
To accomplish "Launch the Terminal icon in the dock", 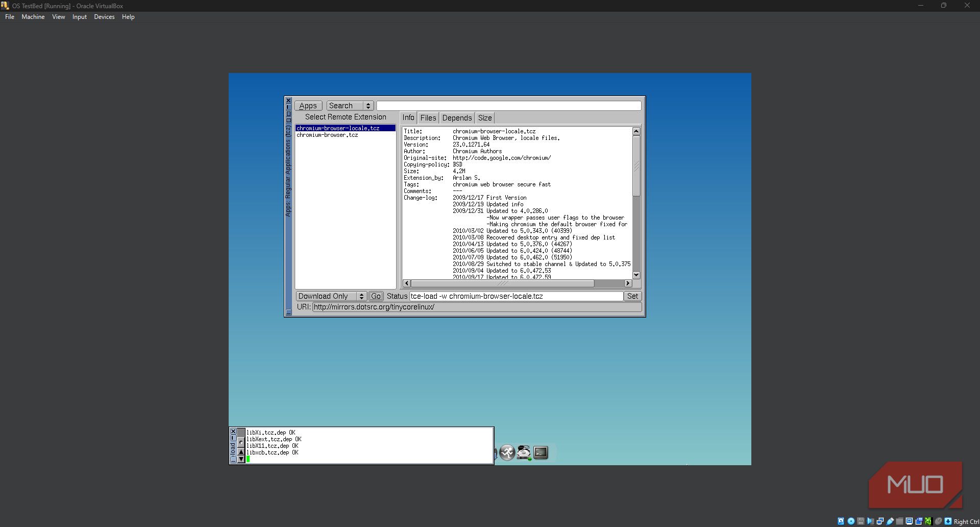I will pos(541,452).
